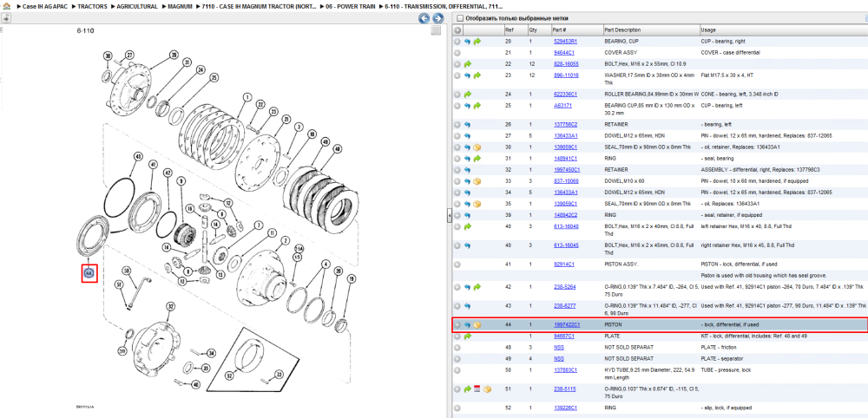Click the blue arrow on the 137756C2 row
Image resolution: width=868 pixels, height=418 pixels.
pos(467,124)
